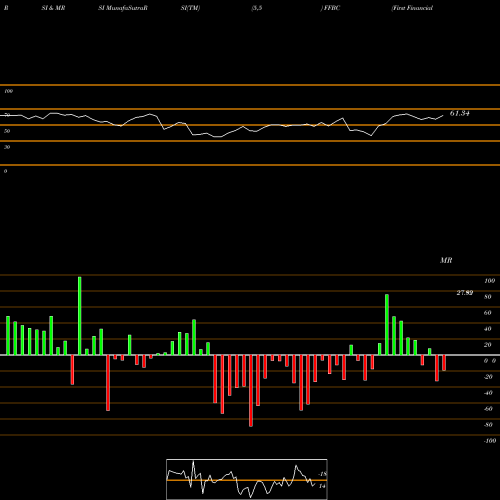Click the 80 label on MR axis
This screenshot has height=500, width=500.
[488, 297]
